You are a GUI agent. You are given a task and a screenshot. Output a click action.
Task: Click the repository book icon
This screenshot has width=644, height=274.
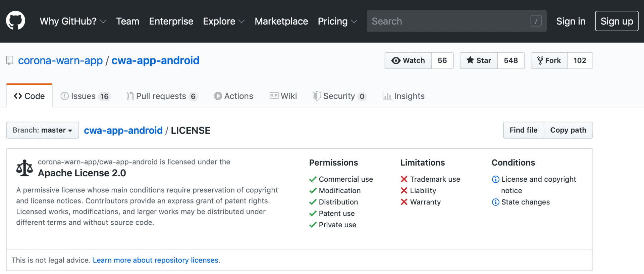[10, 60]
